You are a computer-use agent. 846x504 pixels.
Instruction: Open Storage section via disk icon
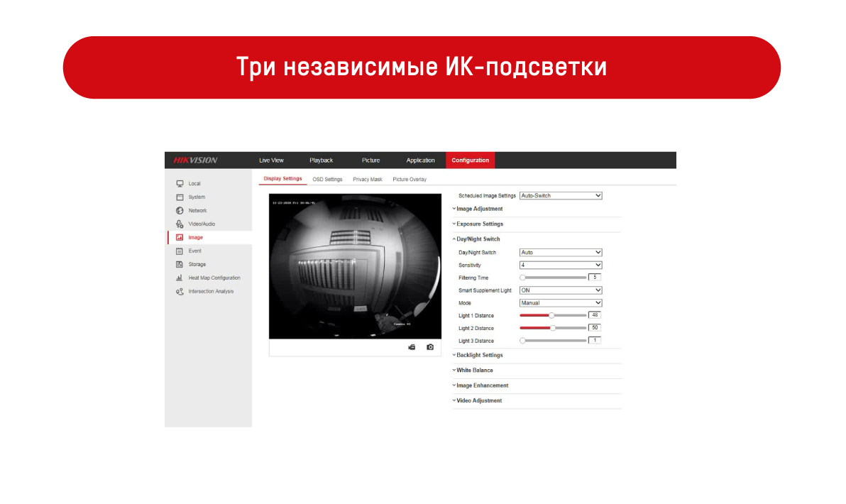pyautogui.click(x=180, y=265)
